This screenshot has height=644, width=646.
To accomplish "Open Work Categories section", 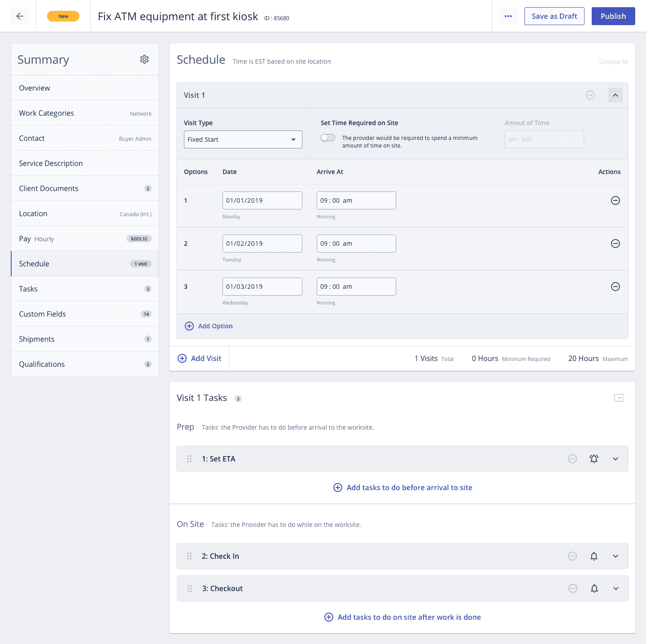I will tap(85, 113).
